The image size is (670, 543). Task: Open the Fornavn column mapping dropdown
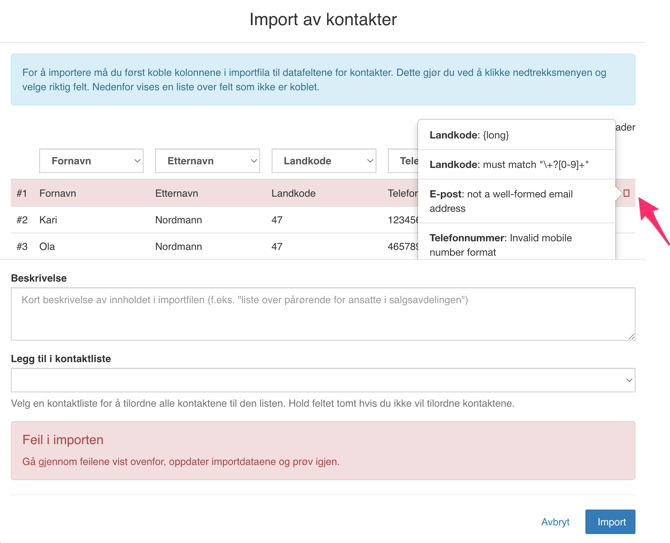click(91, 161)
